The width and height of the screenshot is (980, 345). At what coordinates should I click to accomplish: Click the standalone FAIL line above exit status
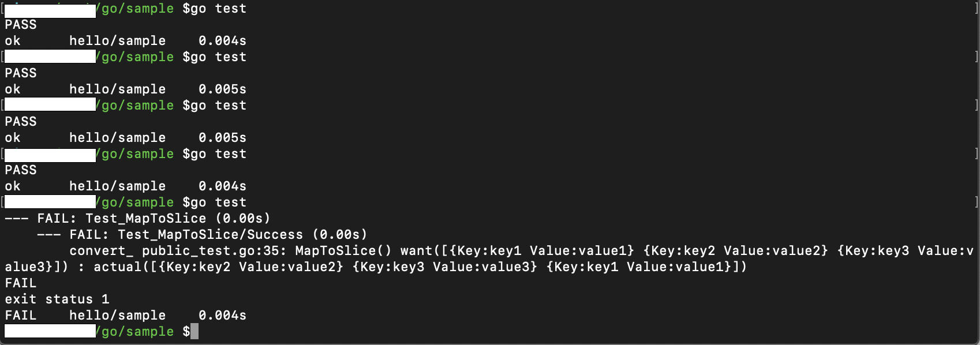click(x=21, y=283)
